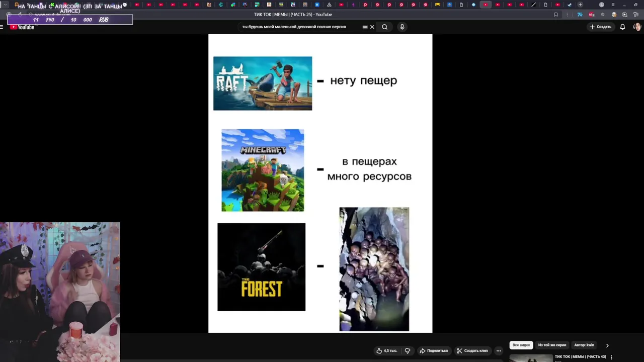Switch to the yellow image tab
The image size is (644, 362).
[437, 5]
